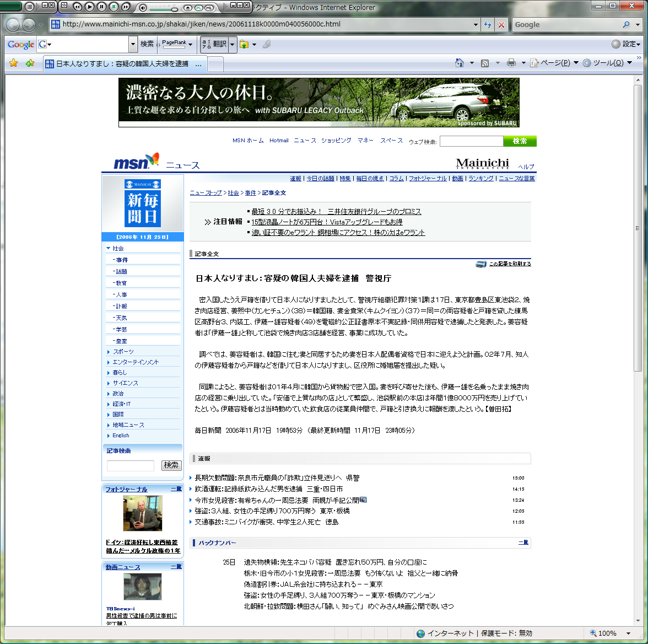Click the red Stop loading icon

tap(501, 25)
